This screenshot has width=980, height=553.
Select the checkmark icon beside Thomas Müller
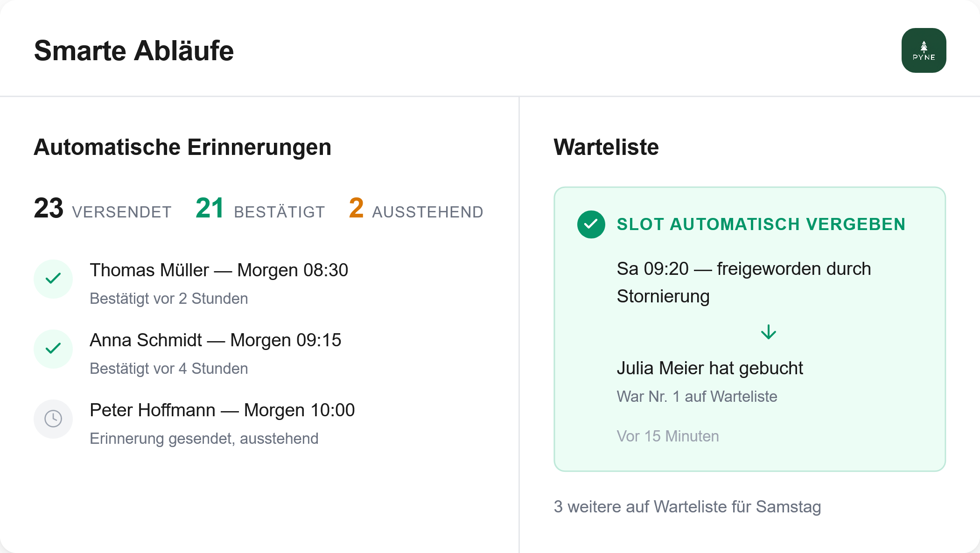(x=53, y=279)
